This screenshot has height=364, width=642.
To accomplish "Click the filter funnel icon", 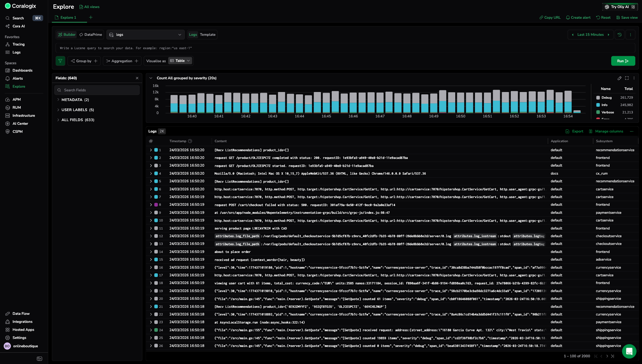I will pyautogui.click(x=60, y=61).
